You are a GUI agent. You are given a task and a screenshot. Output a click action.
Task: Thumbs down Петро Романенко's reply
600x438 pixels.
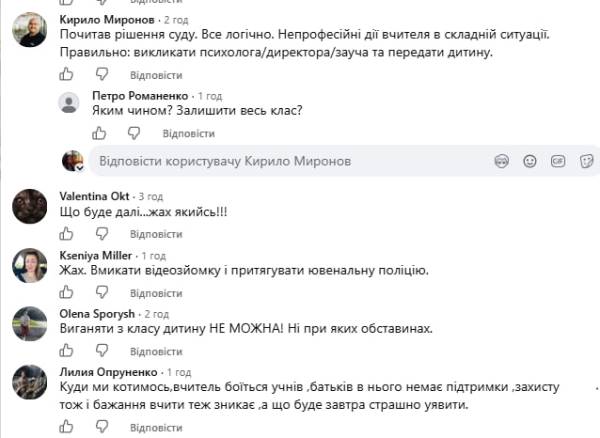tap(134, 133)
